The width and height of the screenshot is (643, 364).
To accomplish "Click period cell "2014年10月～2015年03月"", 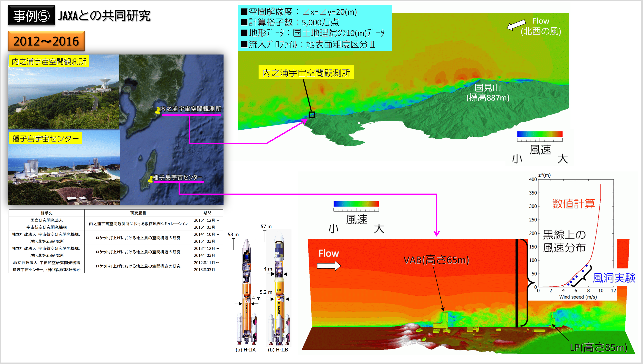I will click(207, 238).
